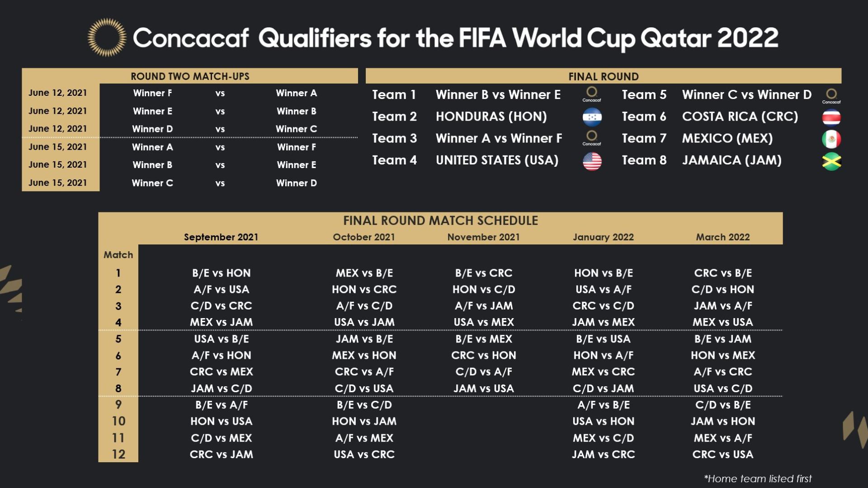Select the Jamaica flag icon
The image size is (868, 488).
click(x=831, y=161)
